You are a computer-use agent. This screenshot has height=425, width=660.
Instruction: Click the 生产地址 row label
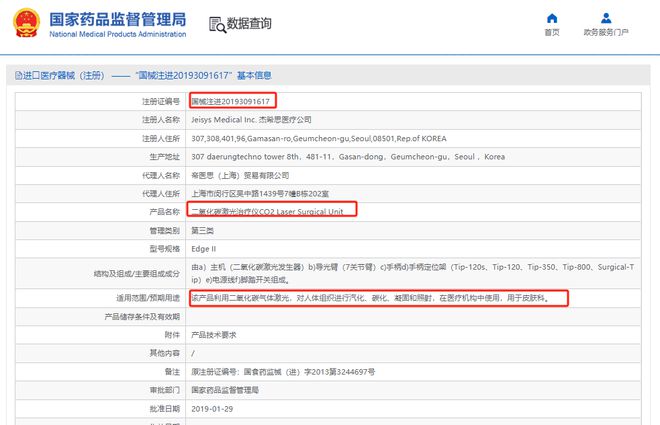point(165,157)
